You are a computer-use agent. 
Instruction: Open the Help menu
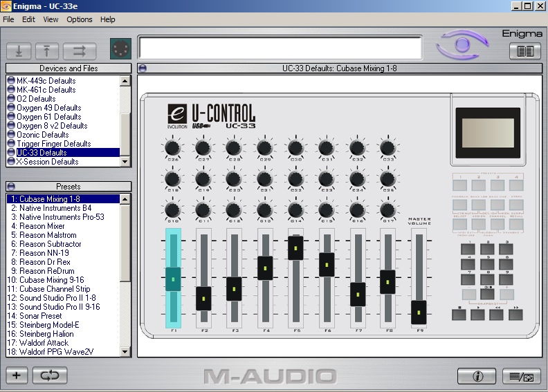108,19
